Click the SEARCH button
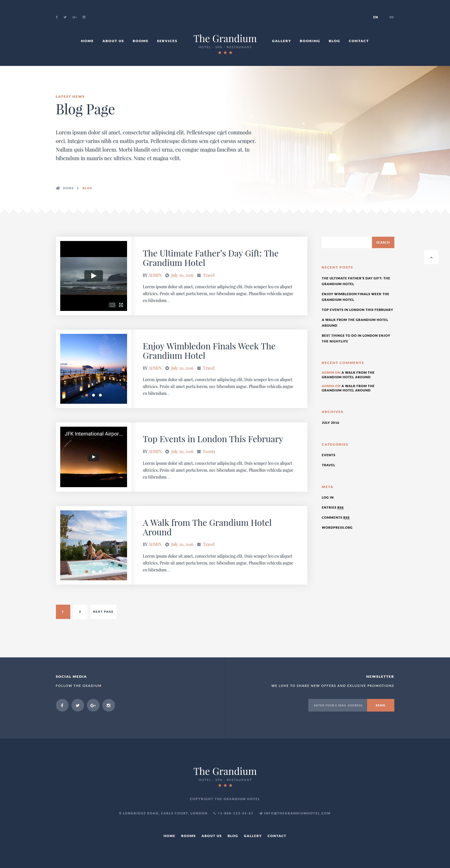 click(x=383, y=242)
